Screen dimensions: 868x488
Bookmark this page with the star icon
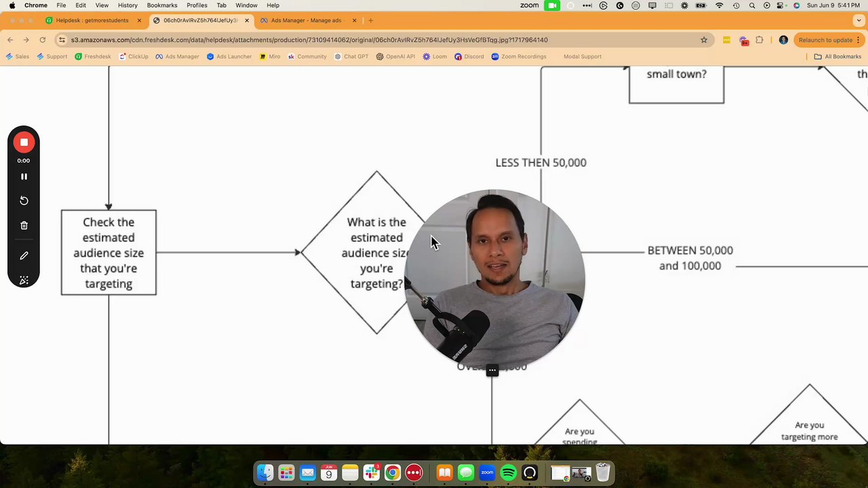(704, 40)
